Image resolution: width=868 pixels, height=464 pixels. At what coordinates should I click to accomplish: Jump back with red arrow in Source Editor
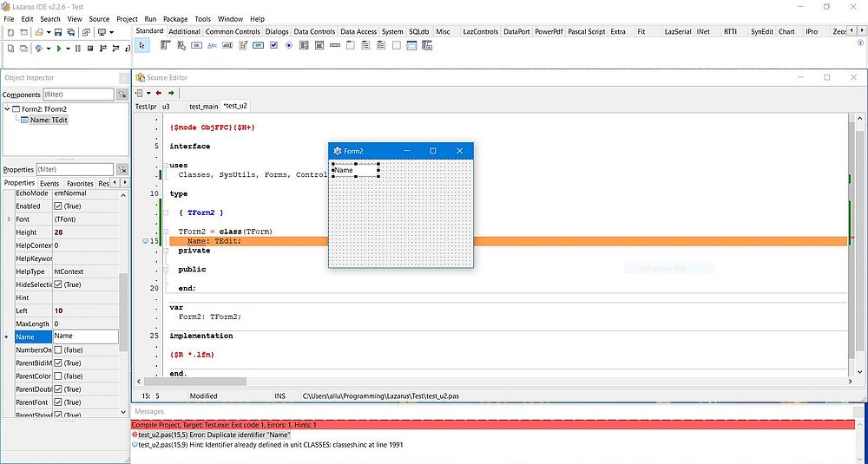[x=159, y=93]
